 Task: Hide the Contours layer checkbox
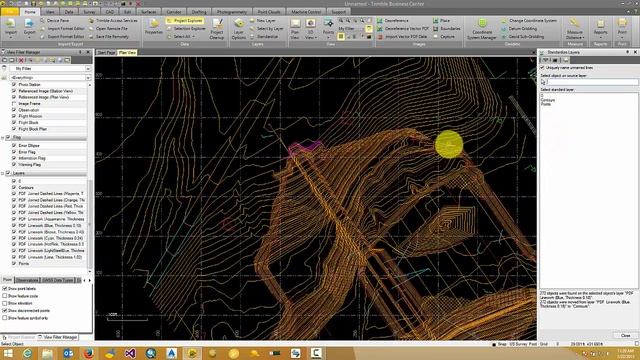(x=14, y=187)
